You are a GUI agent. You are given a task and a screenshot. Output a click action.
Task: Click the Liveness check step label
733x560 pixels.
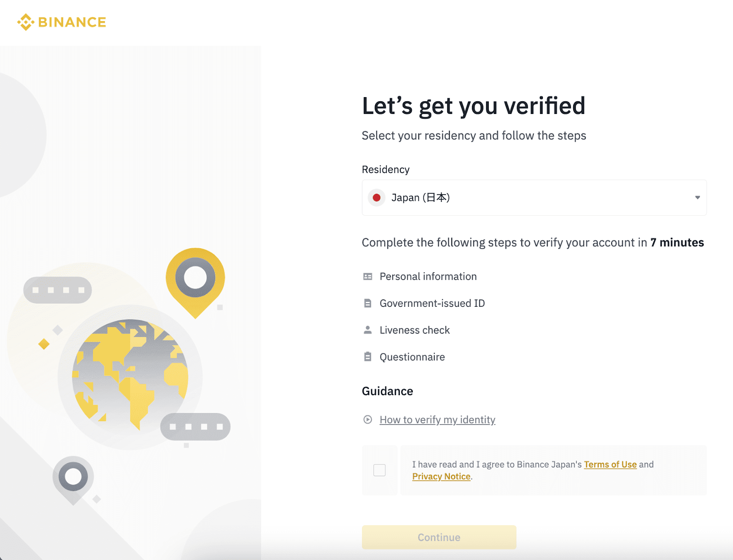(x=415, y=330)
